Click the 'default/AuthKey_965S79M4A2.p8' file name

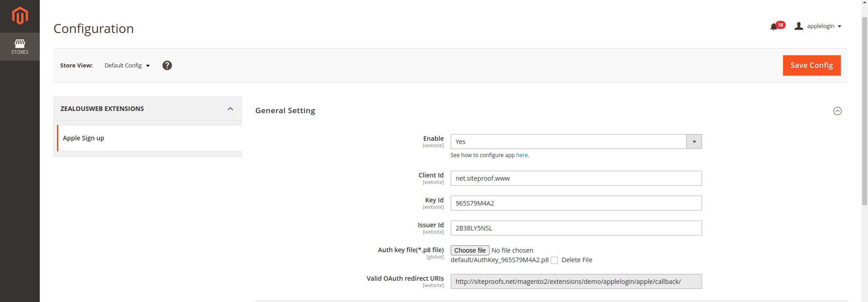pyautogui.click(x=500, y=260)
